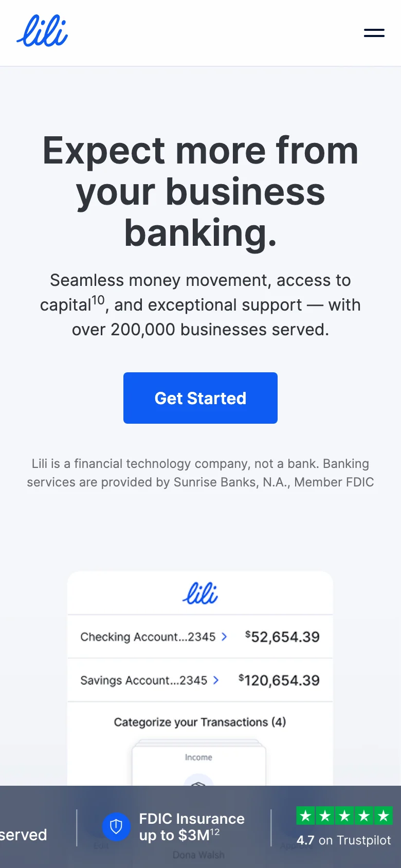This screenshot has height=868, width=401.
Task: Click the Checking Account blue chevron
Action: [x=224, y=637]
